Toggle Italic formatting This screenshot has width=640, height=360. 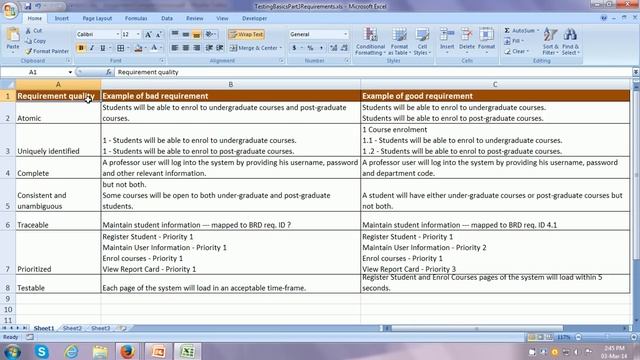coord(92,48)
